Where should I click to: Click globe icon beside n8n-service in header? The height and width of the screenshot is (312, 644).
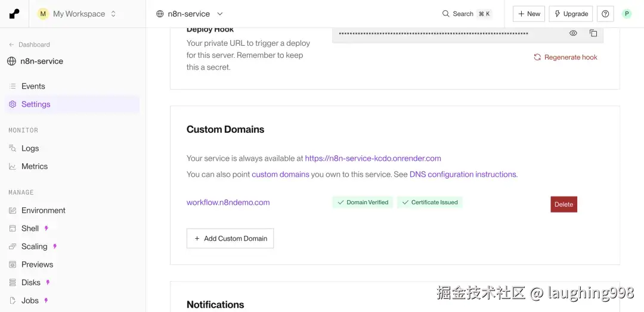pyautogui.click(x=160, y=14)
